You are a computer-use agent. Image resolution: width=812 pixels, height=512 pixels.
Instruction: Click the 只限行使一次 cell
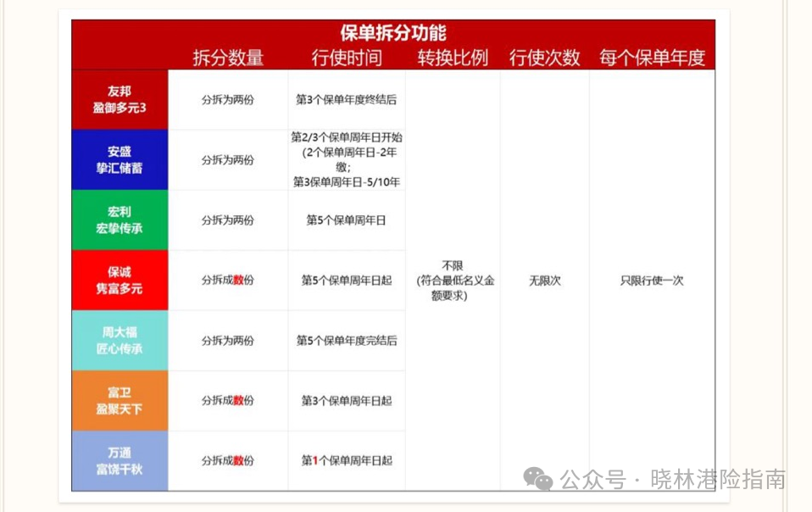click(652, 281)
